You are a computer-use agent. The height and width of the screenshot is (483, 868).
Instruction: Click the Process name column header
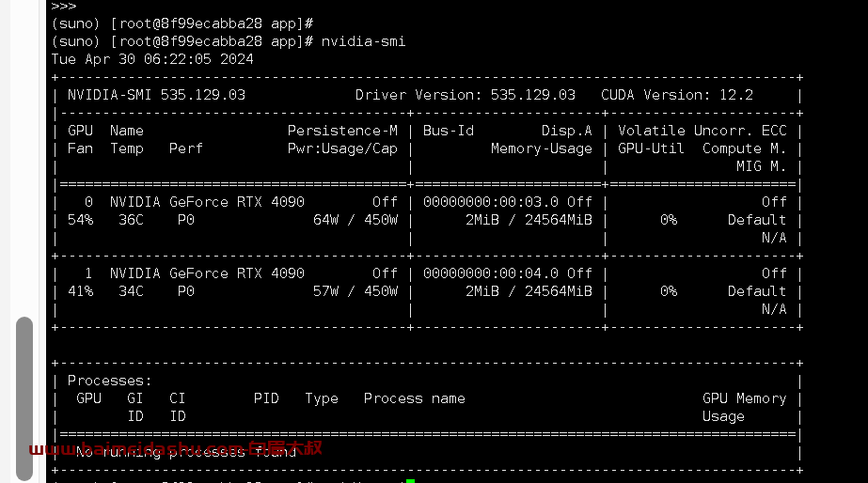(x=414, y=399)
